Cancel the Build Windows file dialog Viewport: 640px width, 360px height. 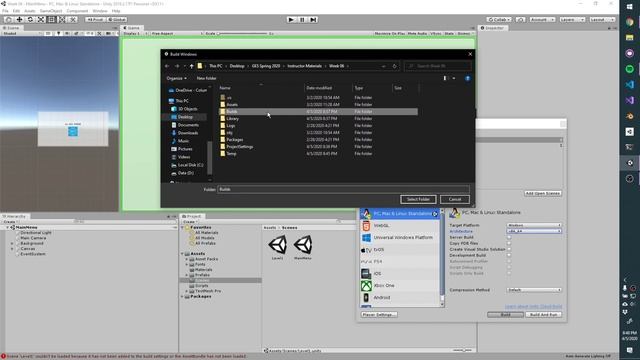tap(455, 199)
